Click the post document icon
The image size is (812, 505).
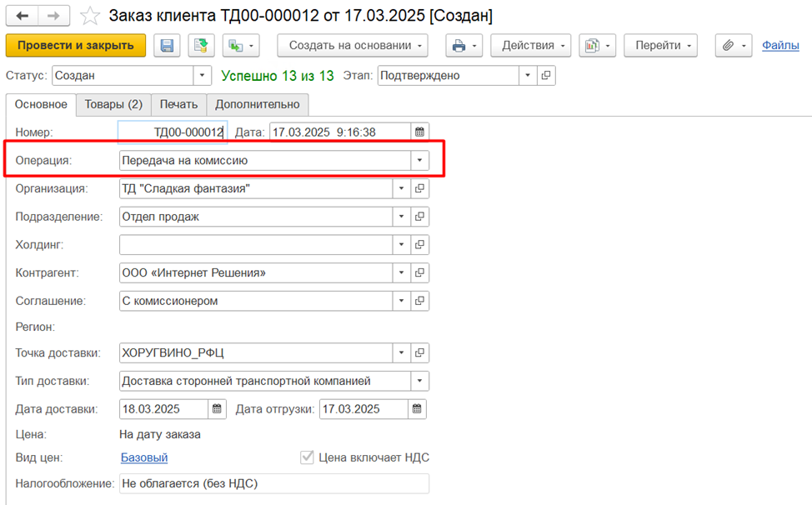[x=201, y=46]
